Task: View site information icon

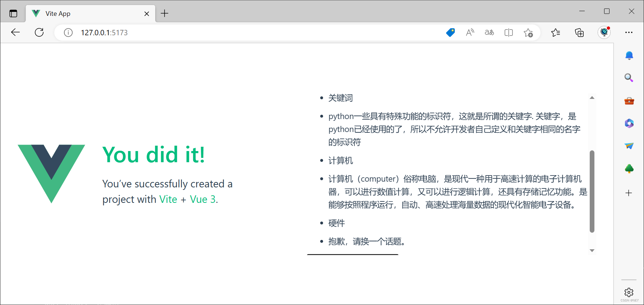Action: pos(68,33)
